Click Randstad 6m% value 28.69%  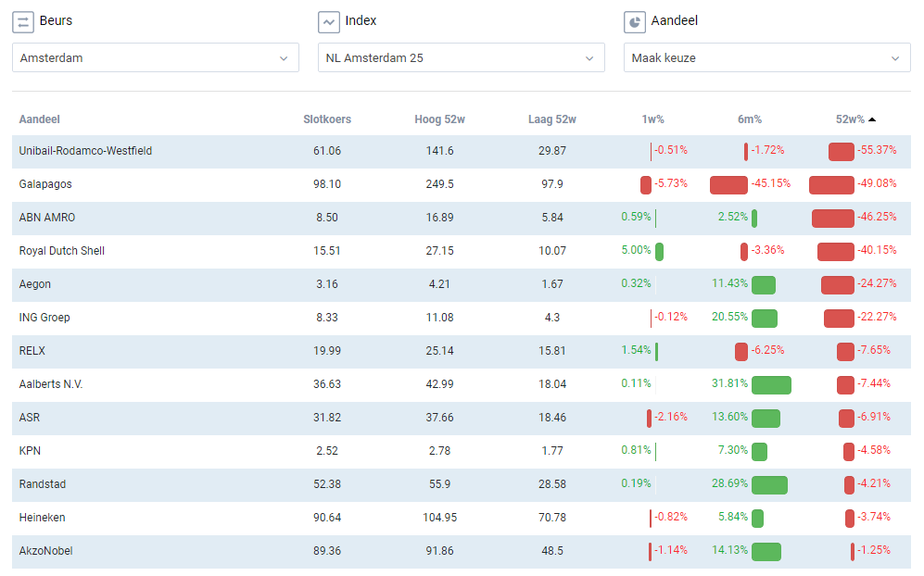[x=729, y=483]
